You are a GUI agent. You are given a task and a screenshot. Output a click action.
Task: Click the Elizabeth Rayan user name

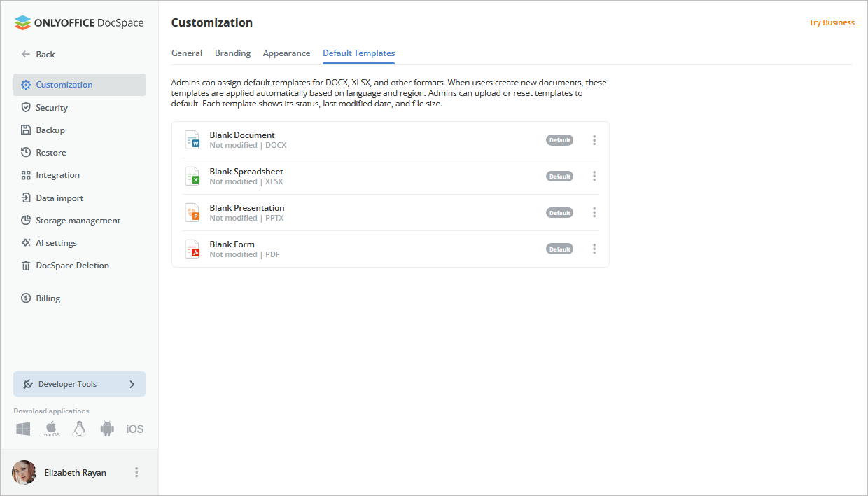76,472
